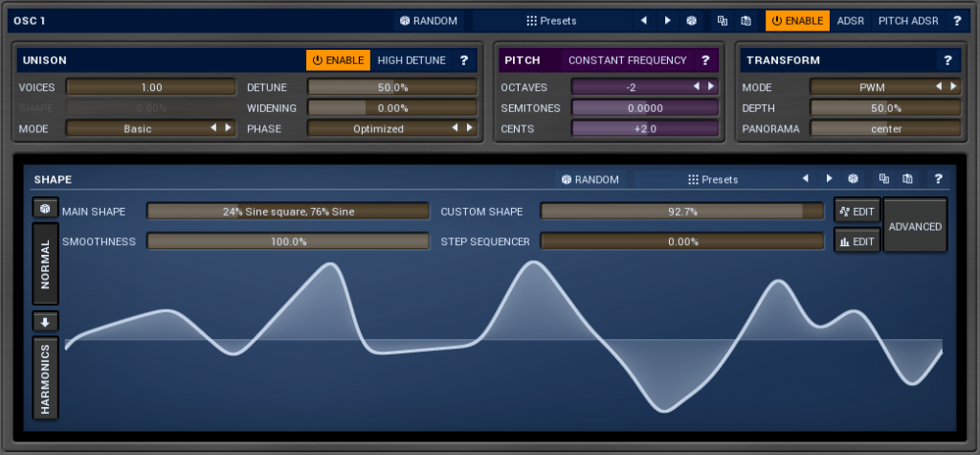
Task: Click the DEPTH slider
Action: 885,107
